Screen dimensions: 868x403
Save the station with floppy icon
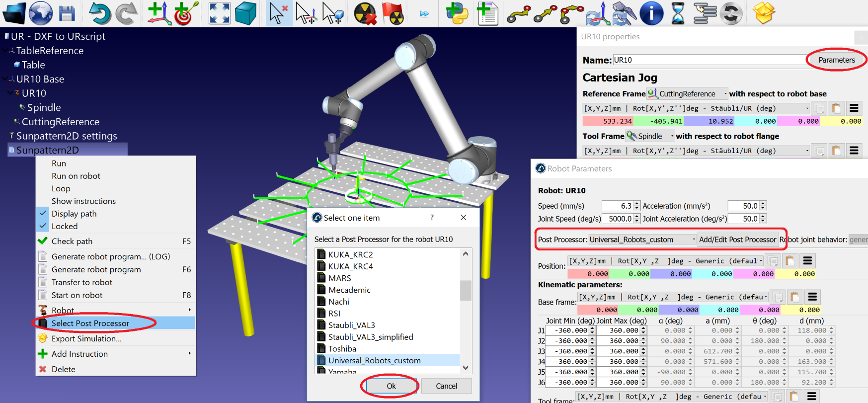tap(67, 13)
